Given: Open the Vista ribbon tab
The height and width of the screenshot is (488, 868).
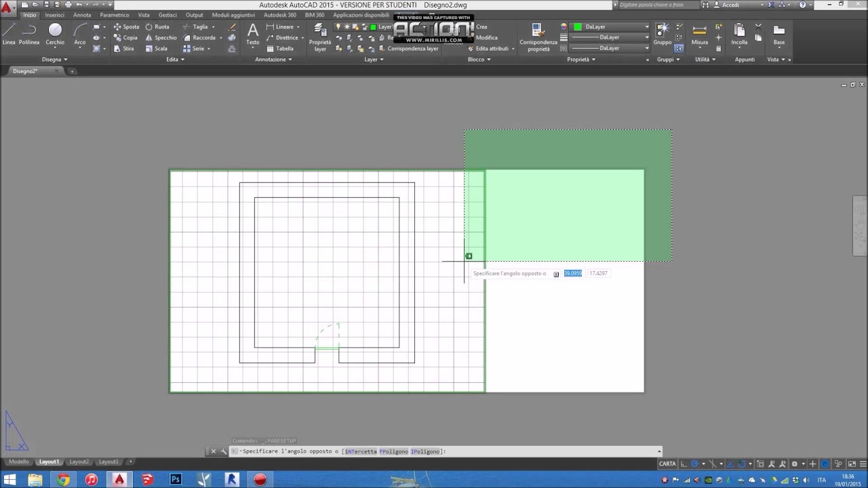Looking at the screenshot, I should click(144, 15).
